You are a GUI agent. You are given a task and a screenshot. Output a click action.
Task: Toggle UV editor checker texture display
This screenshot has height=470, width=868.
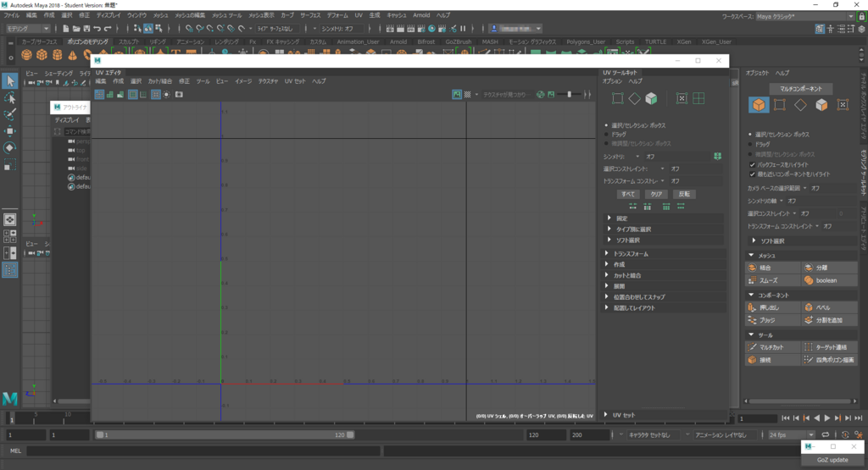click(x=467, y=95)
